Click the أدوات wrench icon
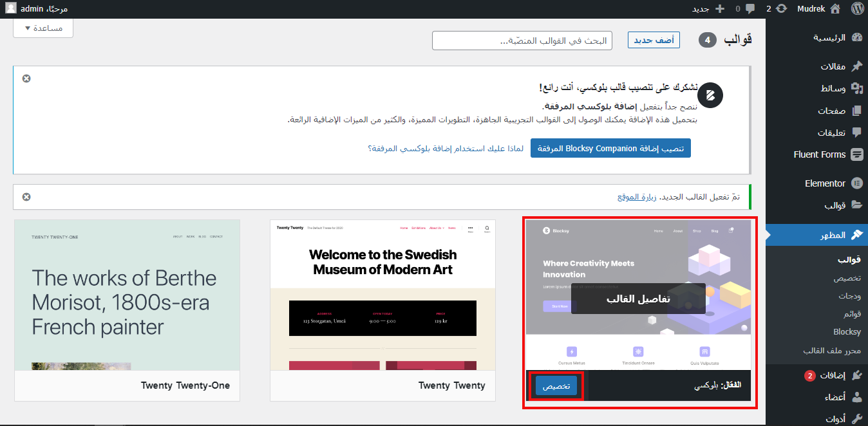 pos(856,419)
